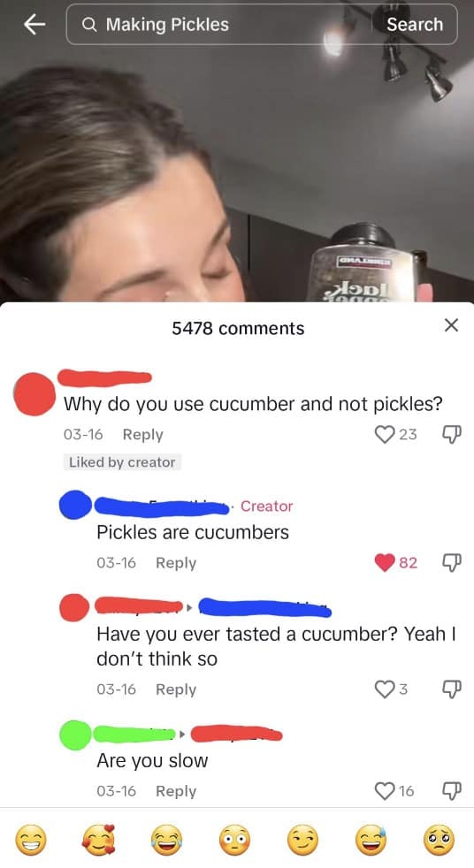
Task: Dislike the 'Why do you use cucumber' comment
Action: 451,435
